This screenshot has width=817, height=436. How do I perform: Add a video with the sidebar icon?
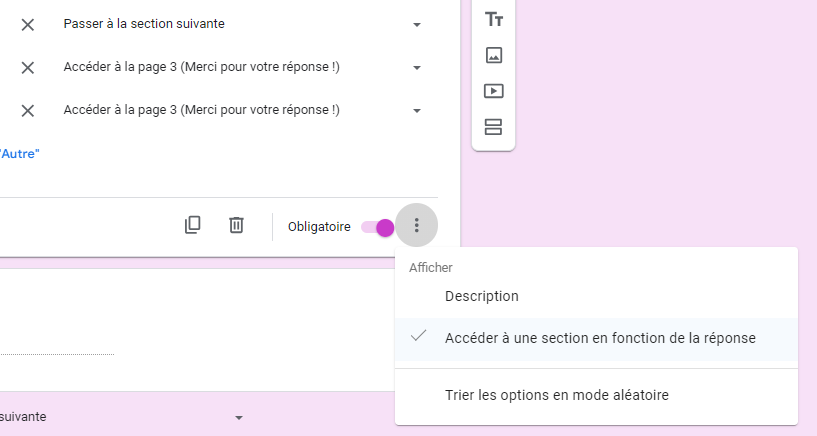[493, 91]
